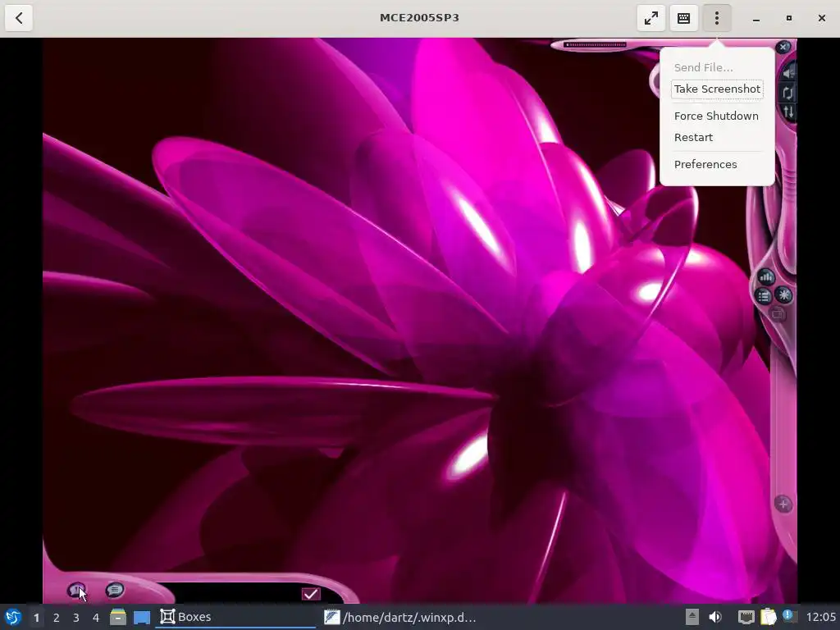This screenshot has height=630, width=840.
Task: Click the network connection tray icon
Action: click(x=746, y=617)
